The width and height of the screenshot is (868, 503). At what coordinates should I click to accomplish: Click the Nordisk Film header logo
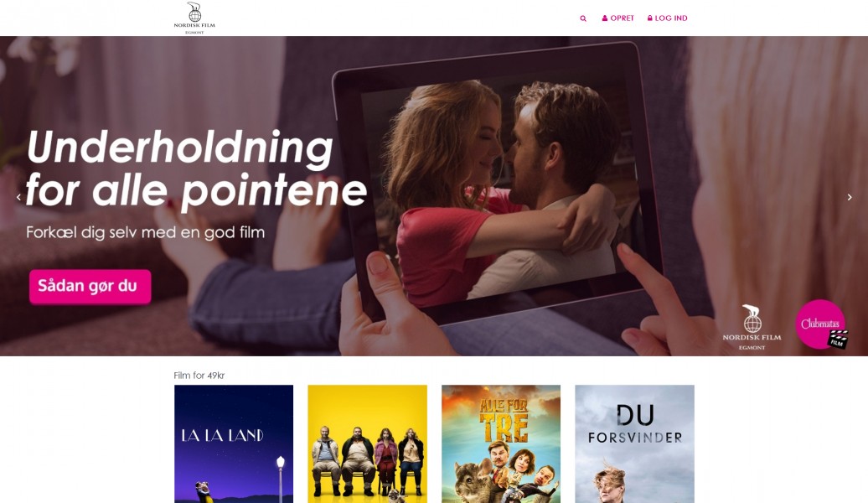pos(194,18)
